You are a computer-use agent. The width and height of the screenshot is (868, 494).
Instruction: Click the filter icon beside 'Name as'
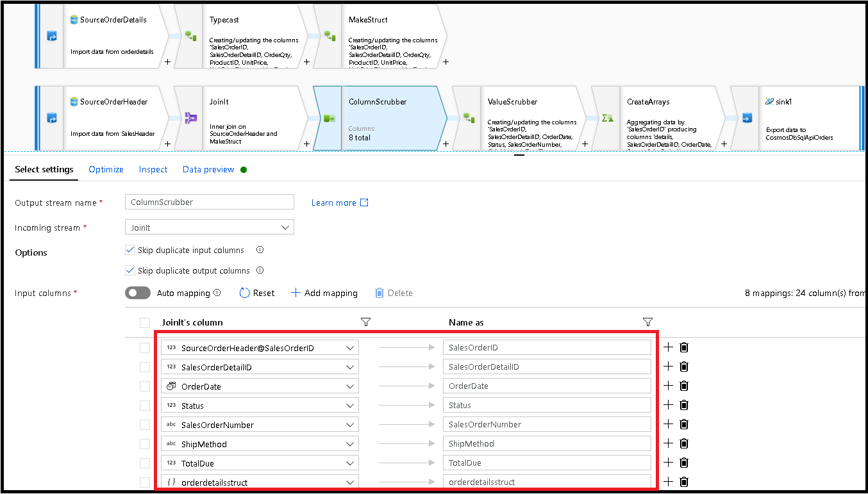click(647, 322)
